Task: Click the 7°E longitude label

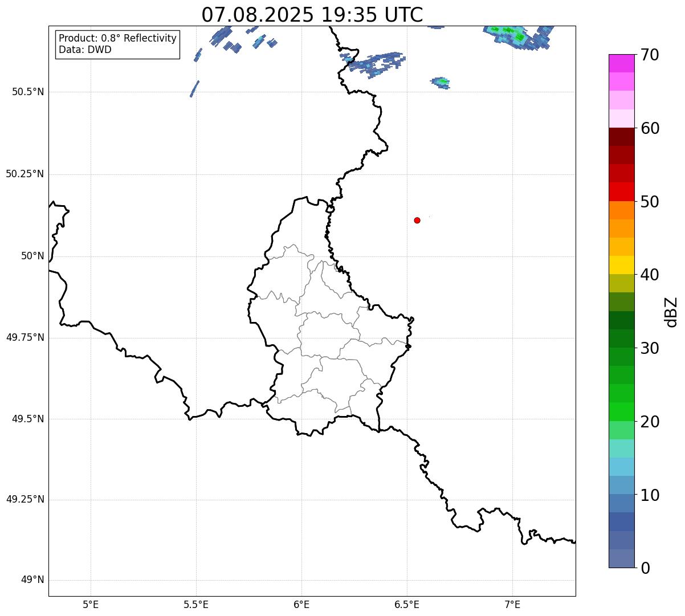Action: coord(512,604)
